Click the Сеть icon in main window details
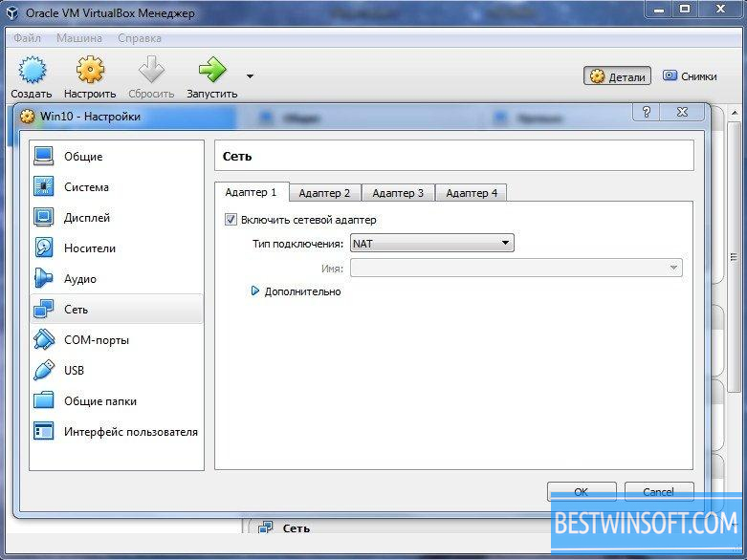The height and width of the screenshot is (560, 747). (265, 528)
